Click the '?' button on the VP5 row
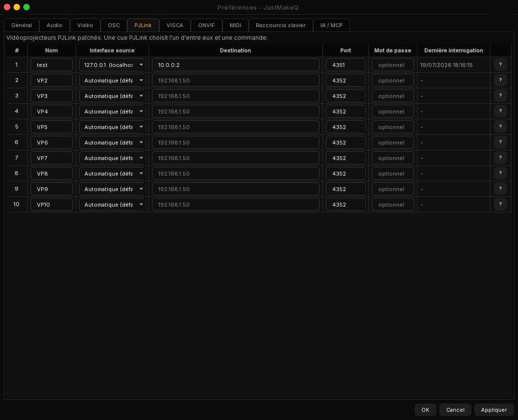The image size is (518, 420). [500, 127]
